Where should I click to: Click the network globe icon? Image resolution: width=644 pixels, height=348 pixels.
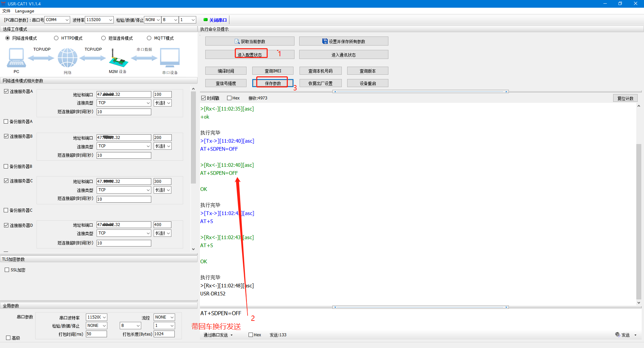[x=67, y=58]
